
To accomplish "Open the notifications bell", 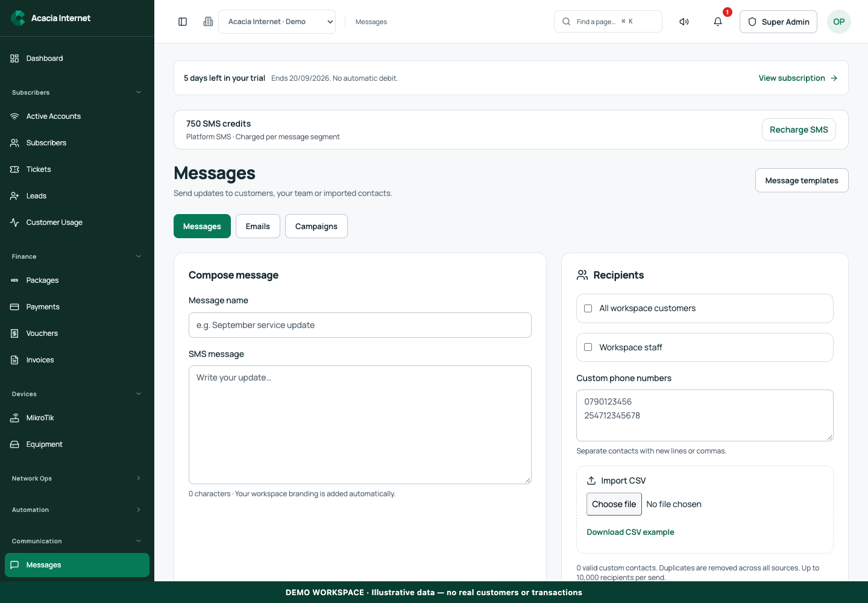I will pos(718,22).
